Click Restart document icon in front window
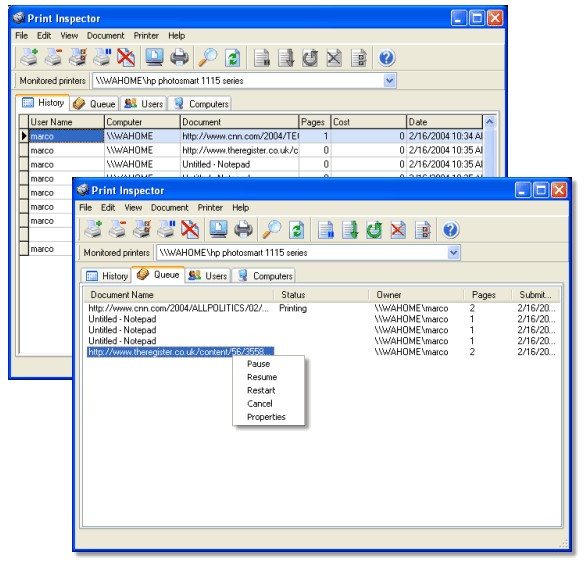Image resolution: width=584 pixels, height=562 pixels. coord(374,229)
